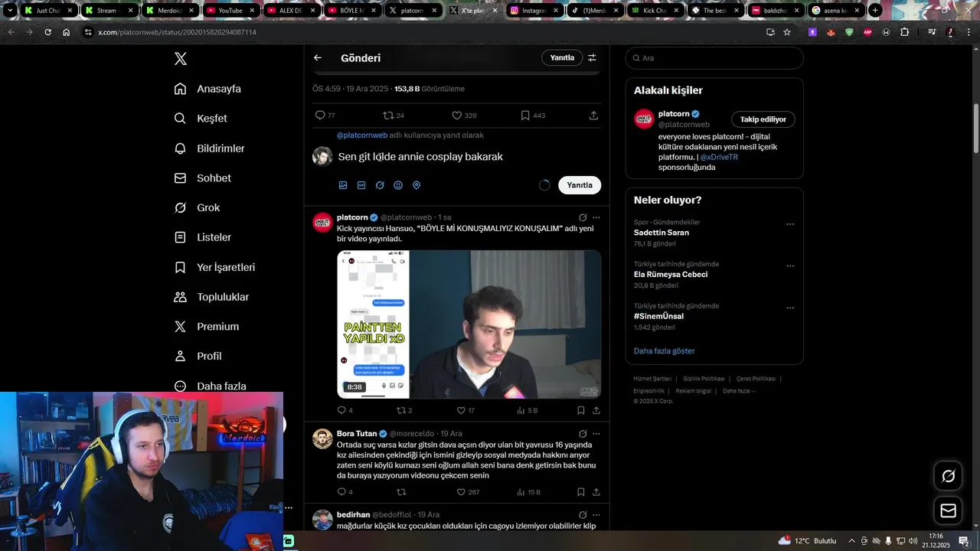Open floating Grok button

pos(948,476)
